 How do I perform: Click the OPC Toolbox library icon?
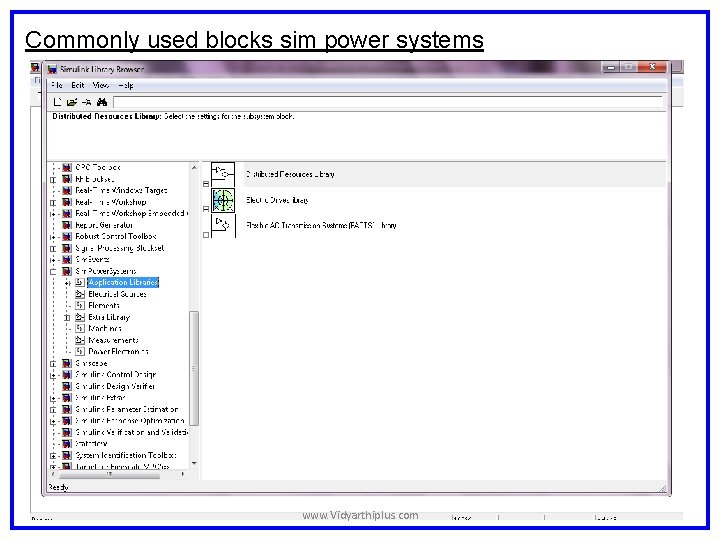point(67,168)
